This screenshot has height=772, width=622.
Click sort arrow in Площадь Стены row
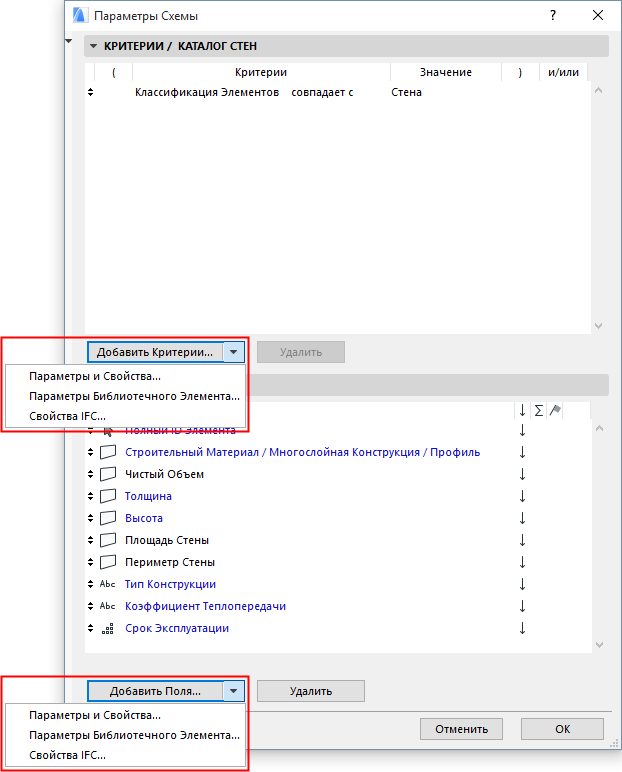pyautogui.click(x=523, y=540)
